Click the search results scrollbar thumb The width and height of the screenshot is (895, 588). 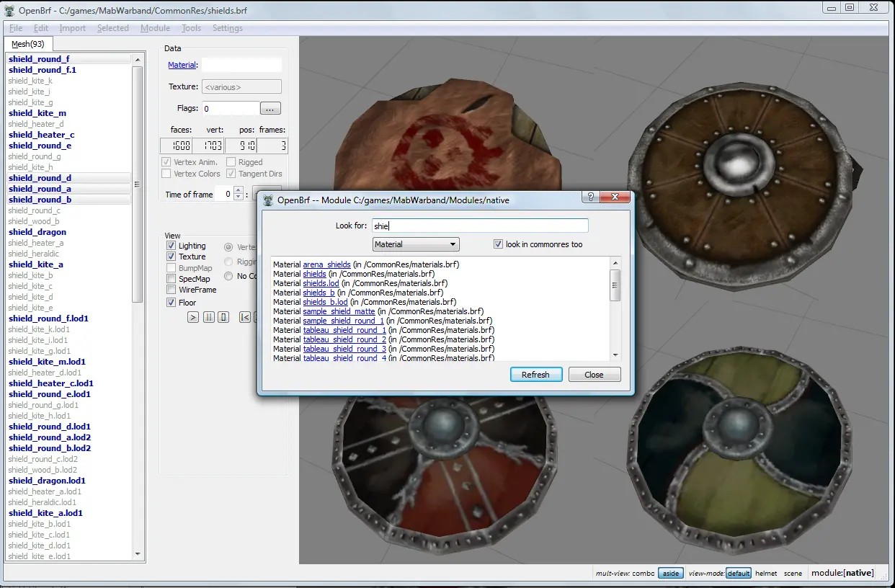pos(615,285)
